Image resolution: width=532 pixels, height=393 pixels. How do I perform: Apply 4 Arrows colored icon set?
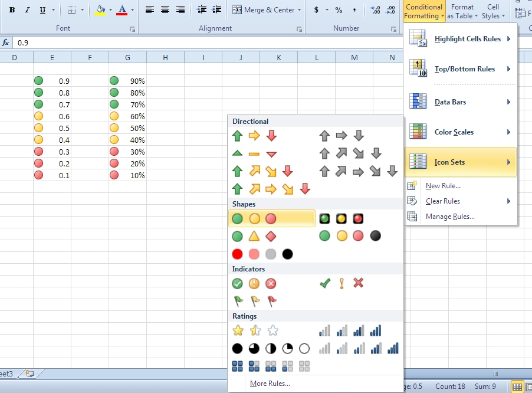262,171
